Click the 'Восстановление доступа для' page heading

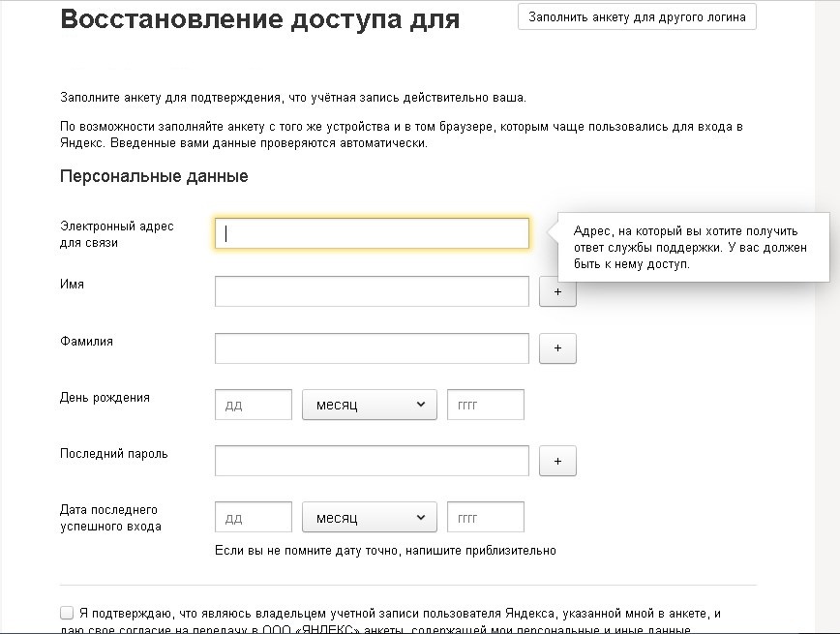[x=259, y=19]
